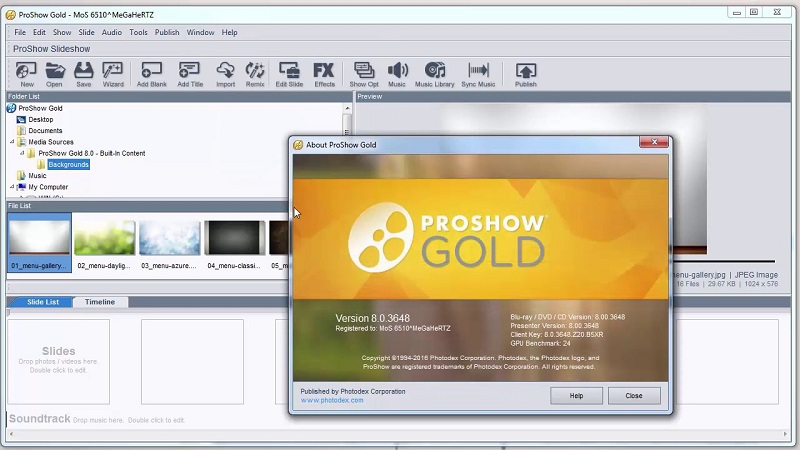Select Music folder in Folder List
Viewport: 800px width, 450px height.
coord(37,176)
